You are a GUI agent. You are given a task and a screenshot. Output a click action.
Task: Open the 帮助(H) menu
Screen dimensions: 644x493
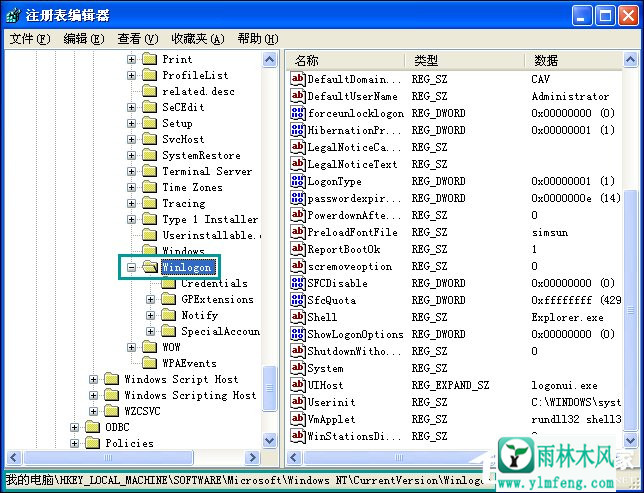click(x=258, y=39)
